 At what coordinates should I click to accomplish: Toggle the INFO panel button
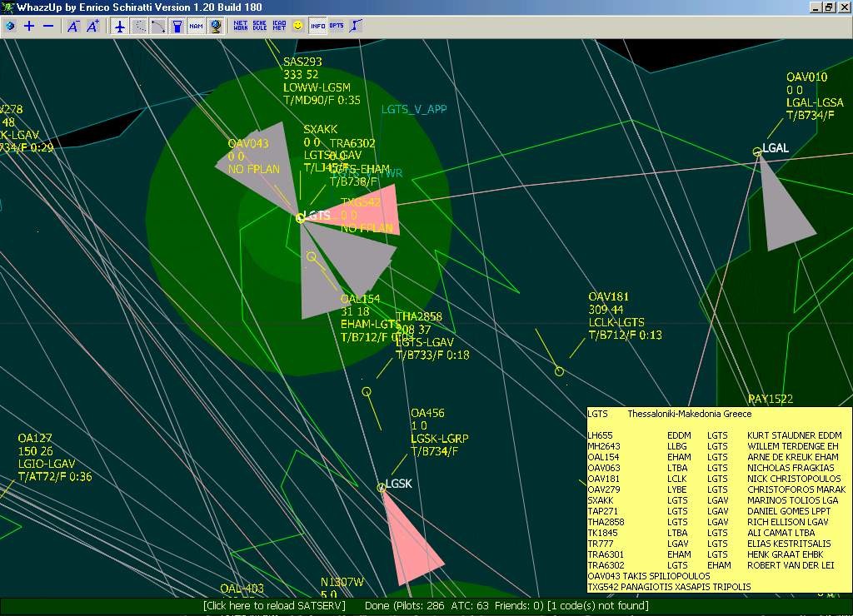coord(317,26)
